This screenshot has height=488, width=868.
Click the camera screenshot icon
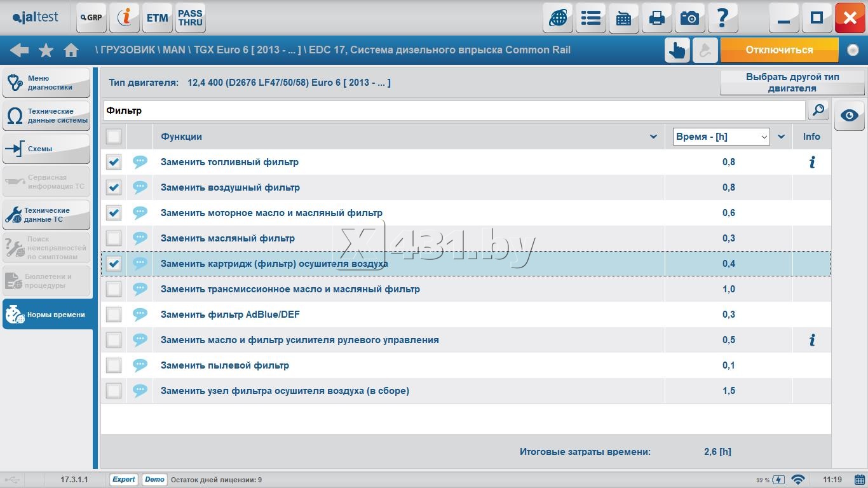689,18
